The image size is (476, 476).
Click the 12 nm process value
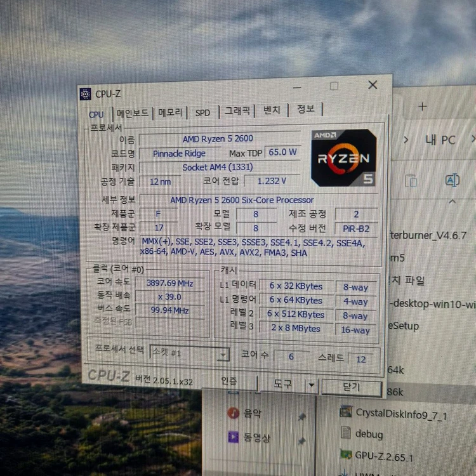tap(160, 182)
